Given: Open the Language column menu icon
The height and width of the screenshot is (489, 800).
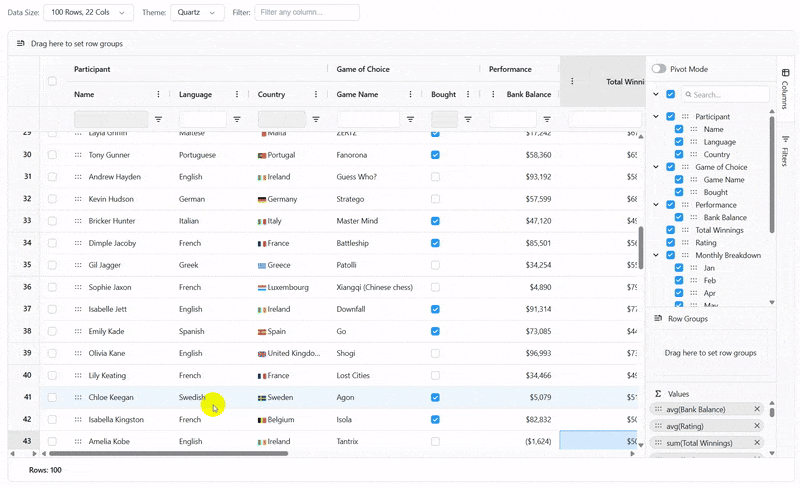Looking at the screenshot, I should click(x=237, y=94).
